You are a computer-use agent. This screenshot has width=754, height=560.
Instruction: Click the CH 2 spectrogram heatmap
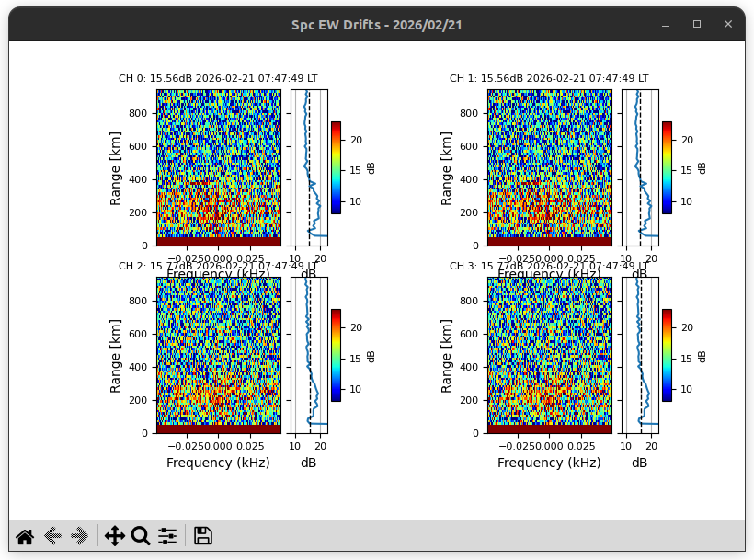tap(218, 355)
